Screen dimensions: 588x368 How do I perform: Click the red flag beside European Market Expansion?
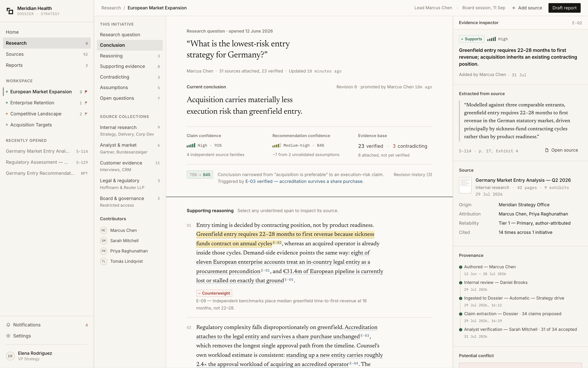[86, 92]
